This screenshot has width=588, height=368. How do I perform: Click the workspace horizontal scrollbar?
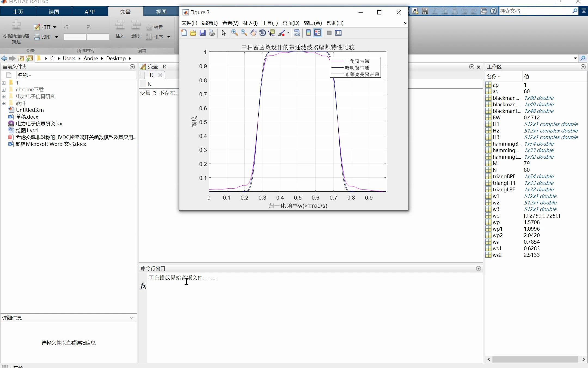point(535,359)
